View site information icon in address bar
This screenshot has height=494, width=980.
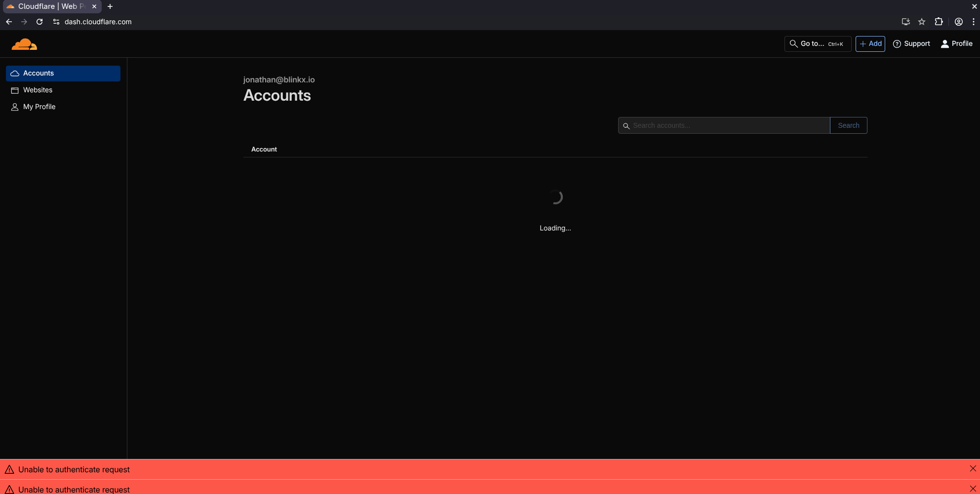pos(56,22)
